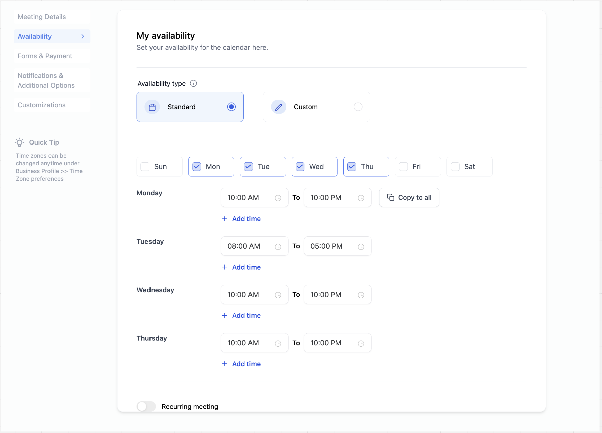
Task: Uncheck the Thu checkbox
Action: tap(351, 167)
